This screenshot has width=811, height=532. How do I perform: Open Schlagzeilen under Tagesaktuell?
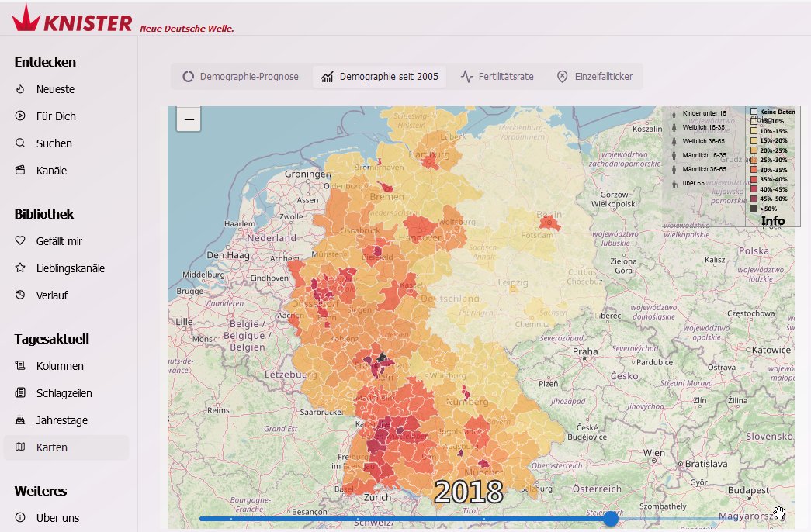(x=66, y=393)
